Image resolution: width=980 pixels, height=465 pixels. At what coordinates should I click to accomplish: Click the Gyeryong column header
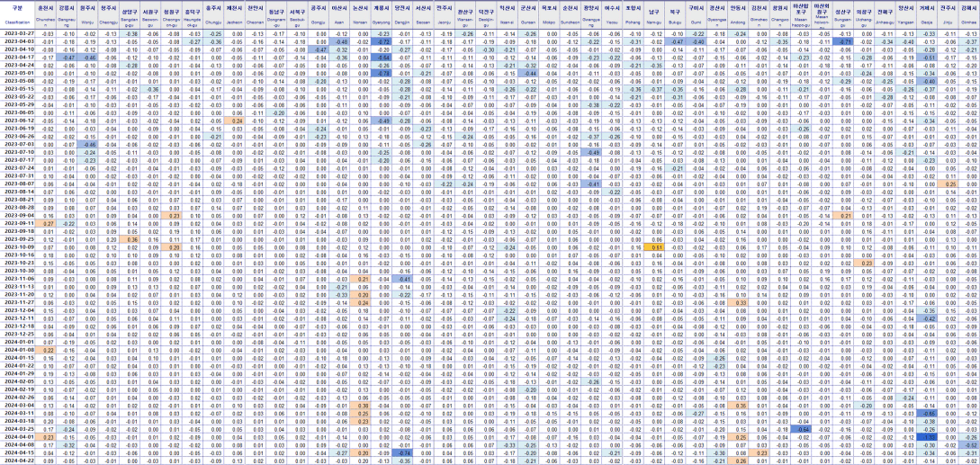pos(382,15)
